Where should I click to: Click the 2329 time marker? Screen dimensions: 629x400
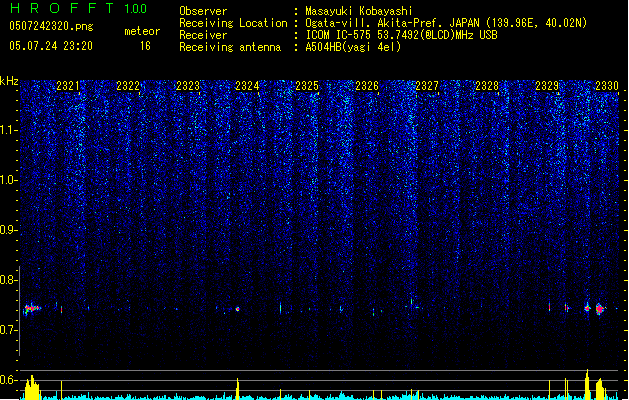[x=547, y=86]
